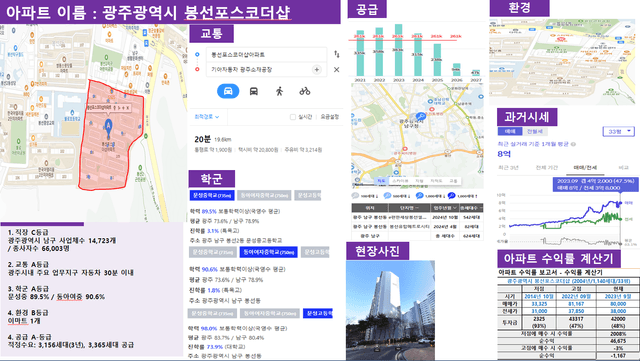Choose the walking route icon
This screenshot has width=640, height=361.
[x=279, y=91]
